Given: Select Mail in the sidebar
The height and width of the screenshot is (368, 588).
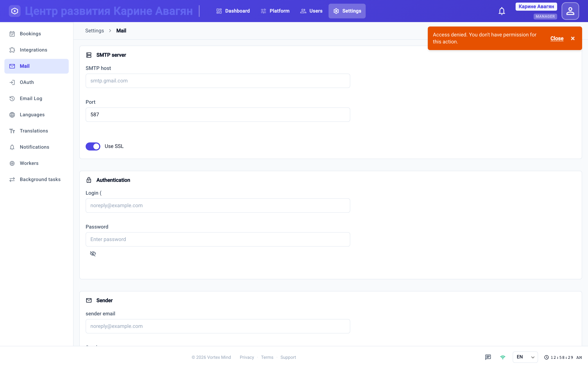Looking at the screenshot, I should point(36,66).
